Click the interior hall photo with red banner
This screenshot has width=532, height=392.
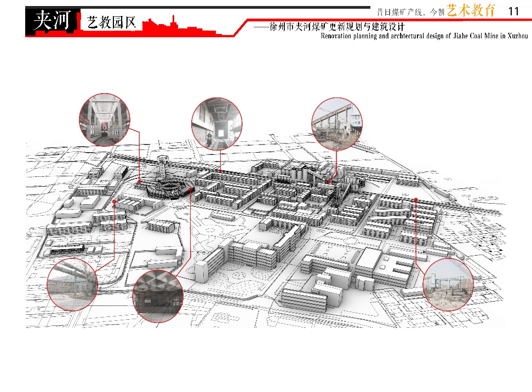click(105, 120)
